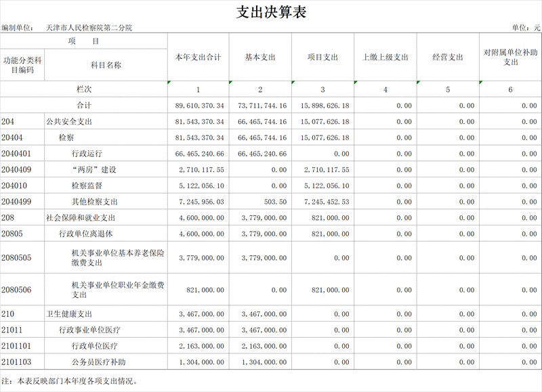Select value 7,245,956.03
Screen dimensions: 542x392
tap(201, 202)
